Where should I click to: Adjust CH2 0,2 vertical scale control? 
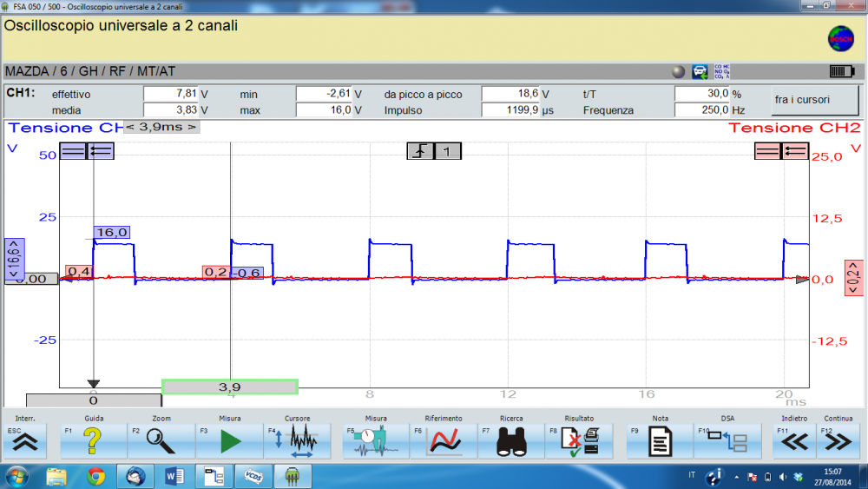853,278
